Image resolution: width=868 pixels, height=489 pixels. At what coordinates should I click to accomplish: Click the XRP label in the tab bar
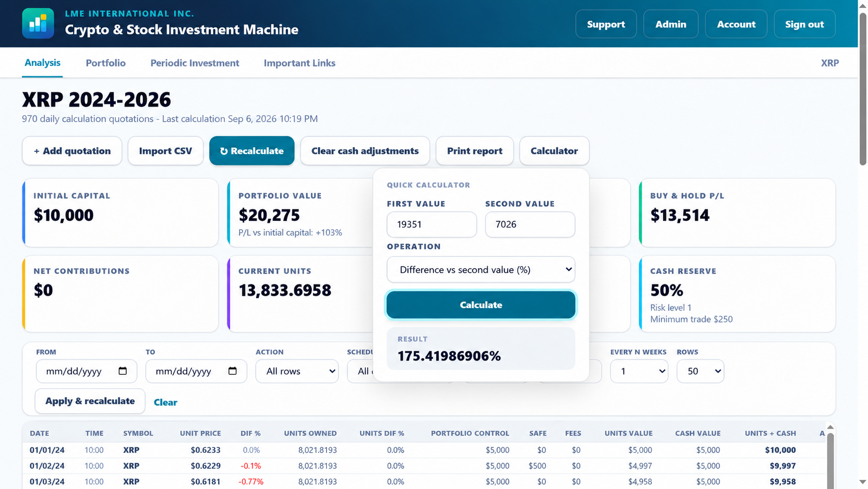tap(830, 63)
